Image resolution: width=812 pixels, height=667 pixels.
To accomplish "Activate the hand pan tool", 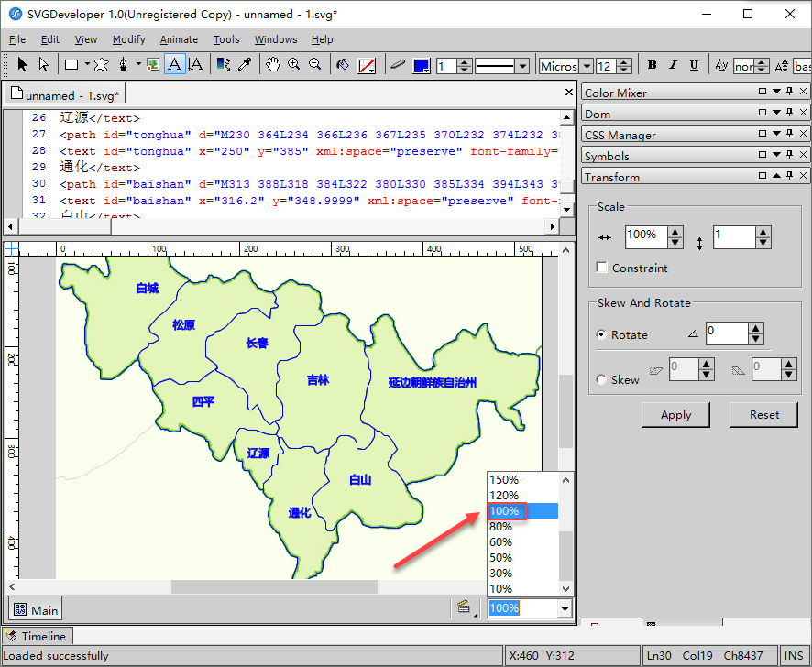I will click(x=273, y=65).
